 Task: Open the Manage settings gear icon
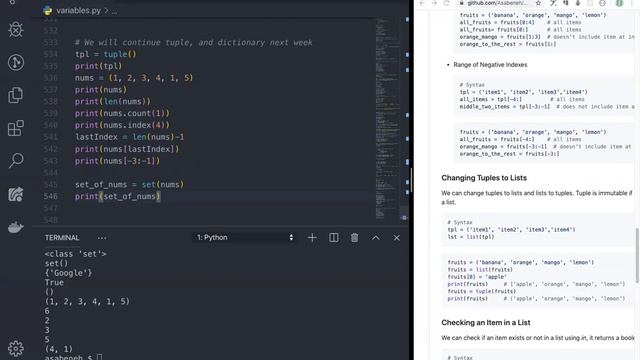[16, 348]
